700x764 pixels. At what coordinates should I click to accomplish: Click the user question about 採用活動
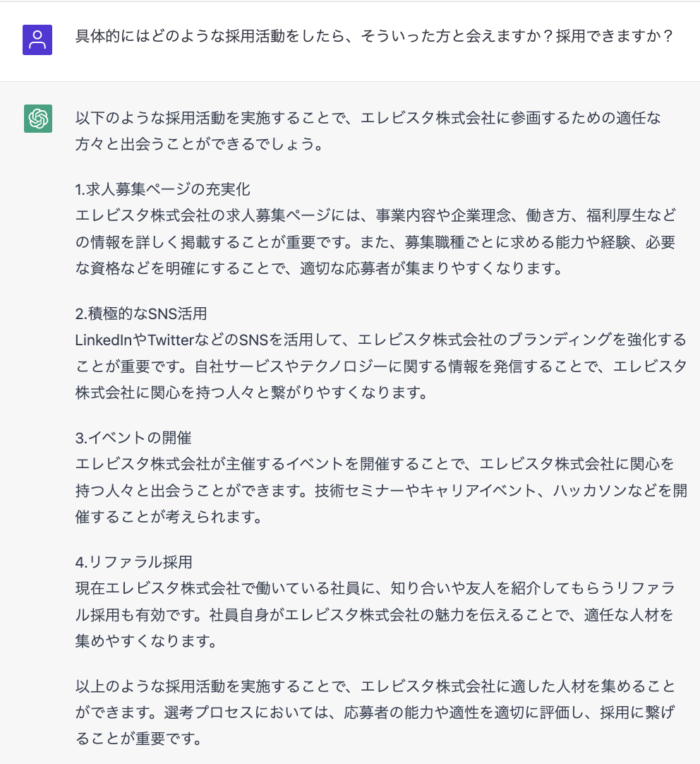click(x=374, y=36)
